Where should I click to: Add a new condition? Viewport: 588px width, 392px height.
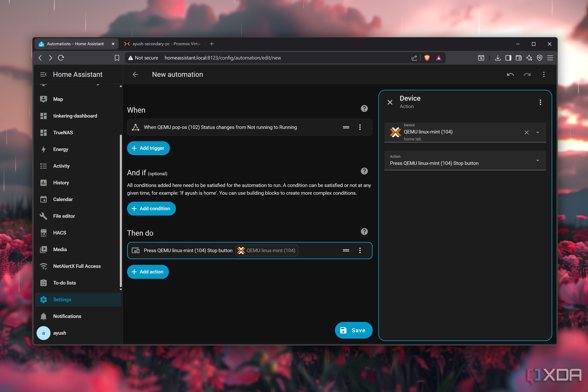coord(151,208)
